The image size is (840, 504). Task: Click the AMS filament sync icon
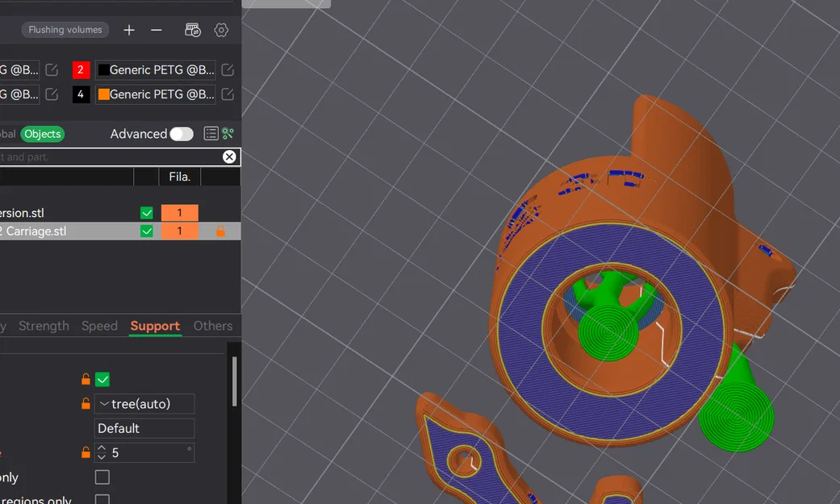pos(192,30)
